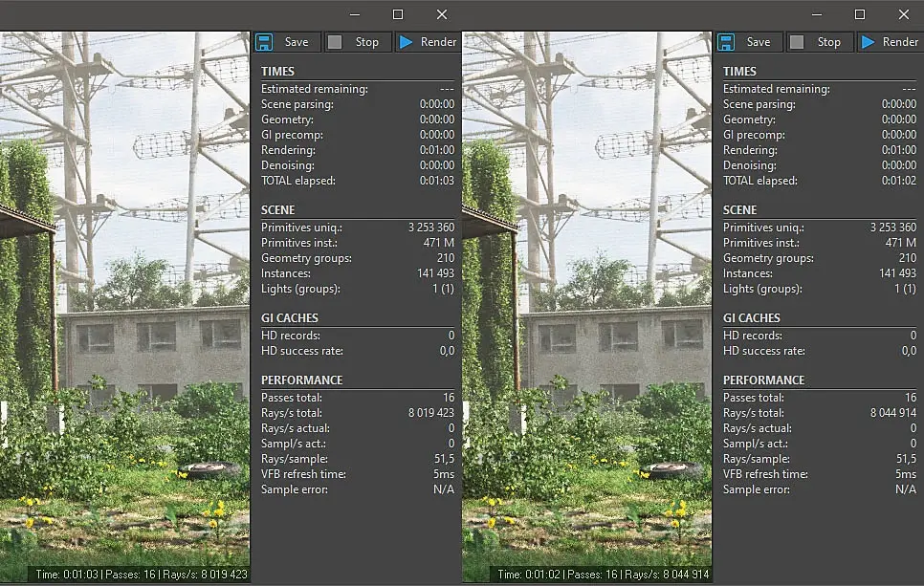The width and height of the screenshot is (924, 586).
Task: Click the Rays/s total value 8 044 914
Action: pyautogui.click(x=893, y=413)
